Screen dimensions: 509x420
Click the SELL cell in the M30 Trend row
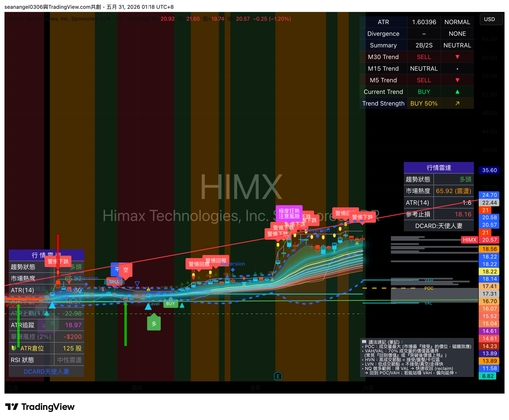(424, 57)
